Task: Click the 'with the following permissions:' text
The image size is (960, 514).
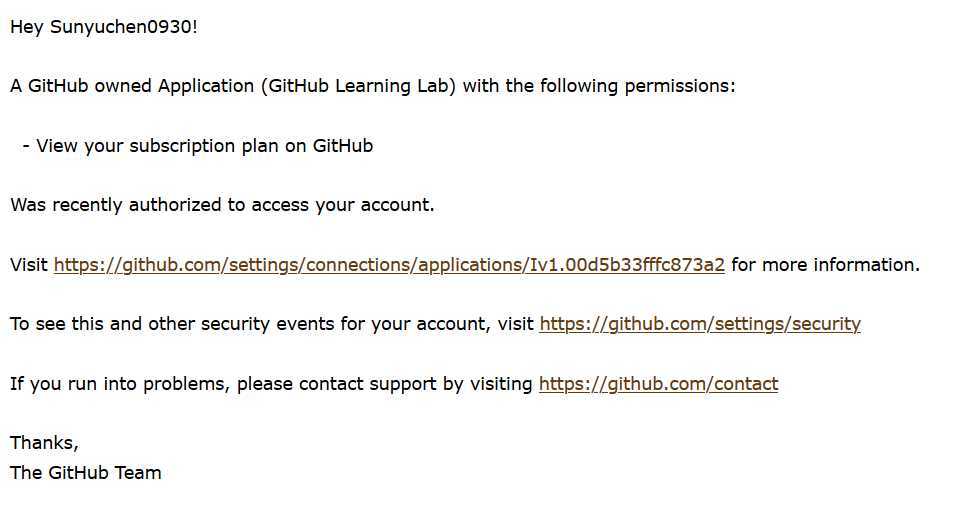Action: point(599,86)
